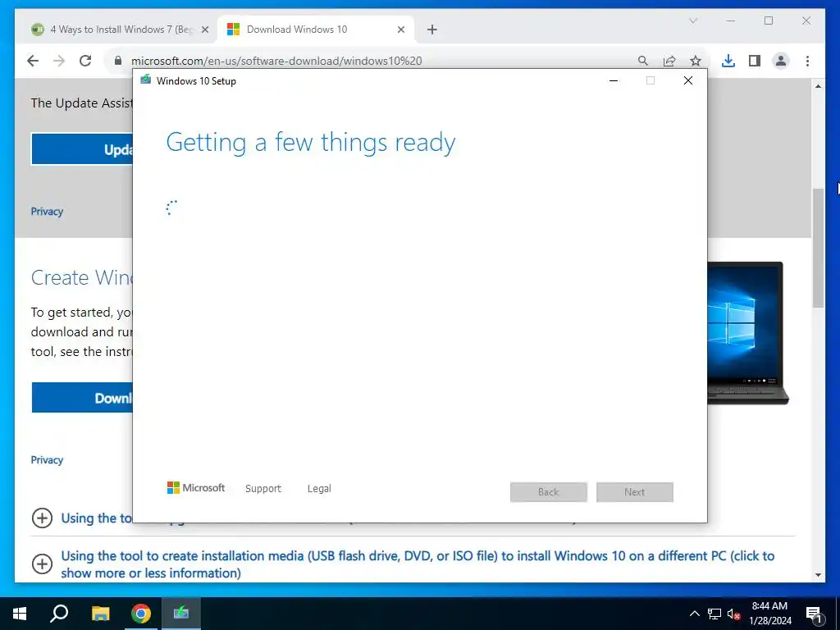Click the Microsoft logo in Setup footer

pos(196,488)
